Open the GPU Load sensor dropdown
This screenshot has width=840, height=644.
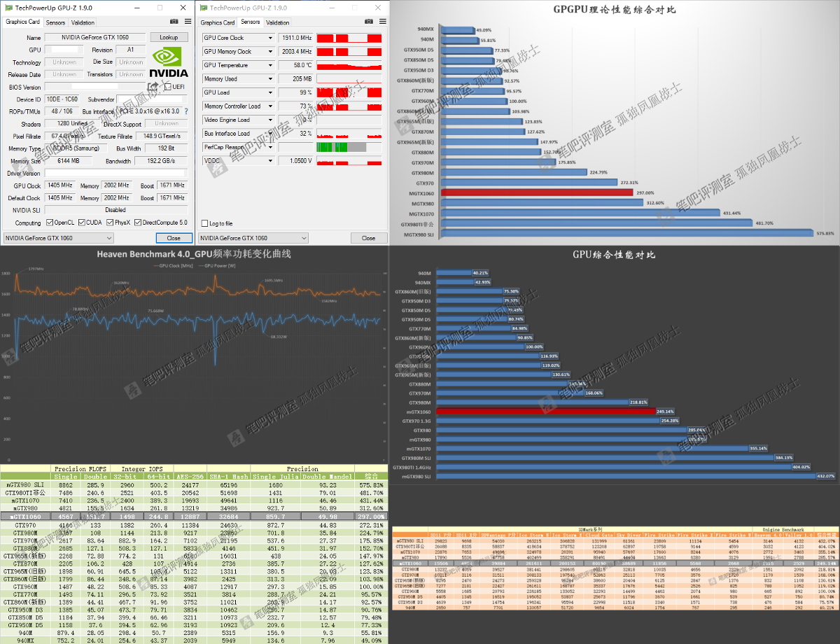270,92
